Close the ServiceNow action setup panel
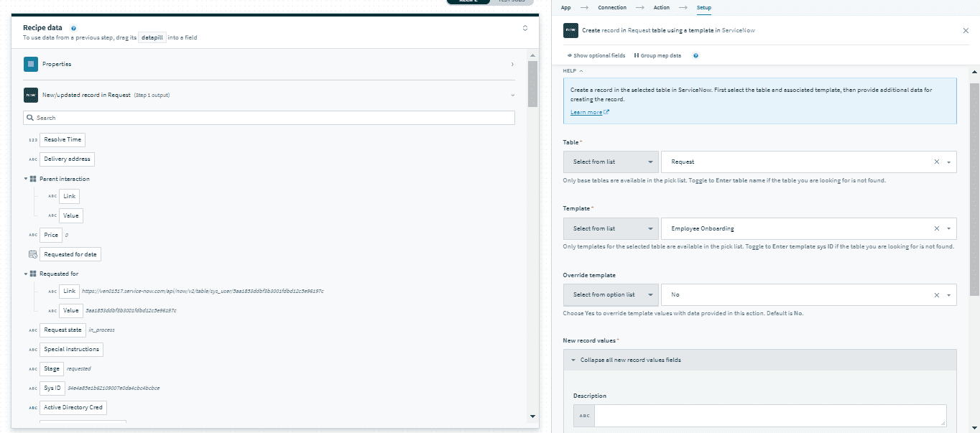 pyautogui.click(x=965, y=31)
